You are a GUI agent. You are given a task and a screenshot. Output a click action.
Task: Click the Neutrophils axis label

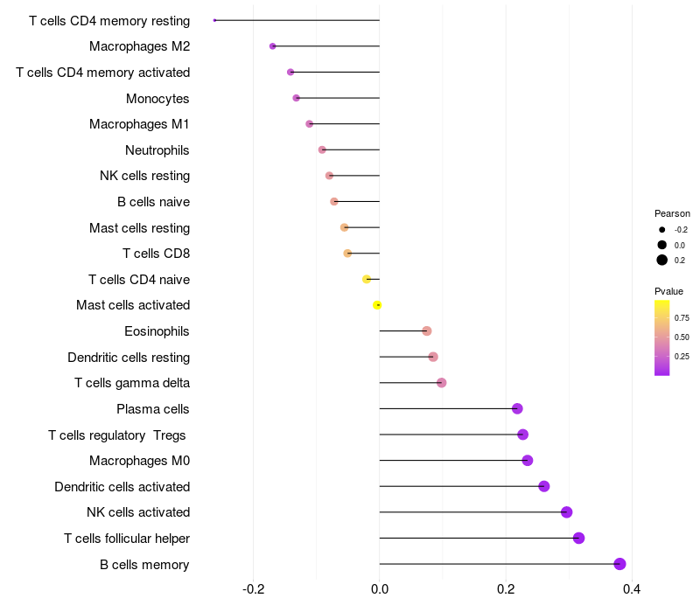click(157, 150)
